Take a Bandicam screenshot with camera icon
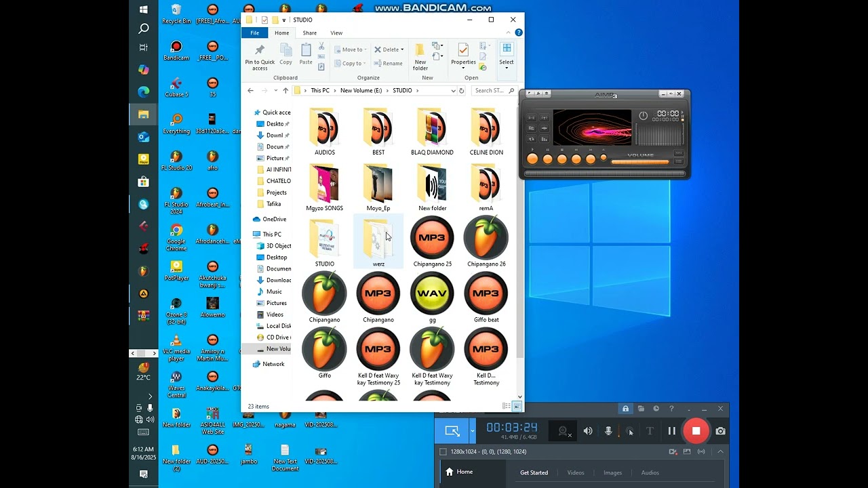The width and height of the screenshot is (868, 488). [720, 430]
